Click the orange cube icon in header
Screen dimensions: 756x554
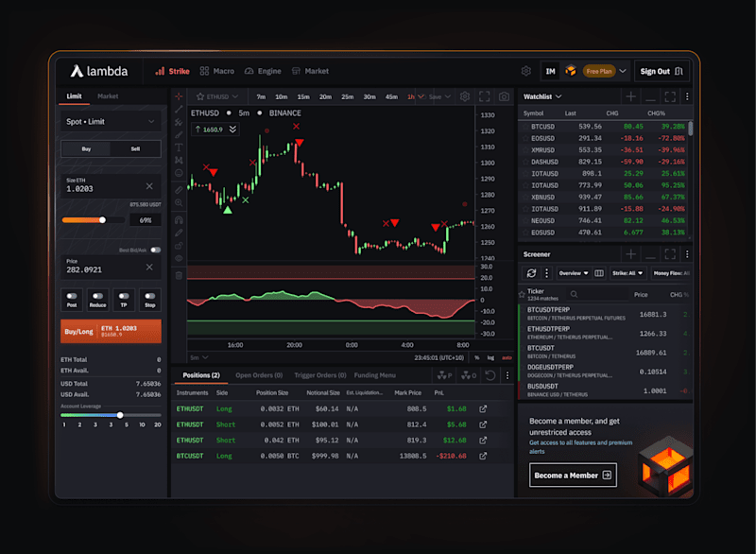[571, 71]
